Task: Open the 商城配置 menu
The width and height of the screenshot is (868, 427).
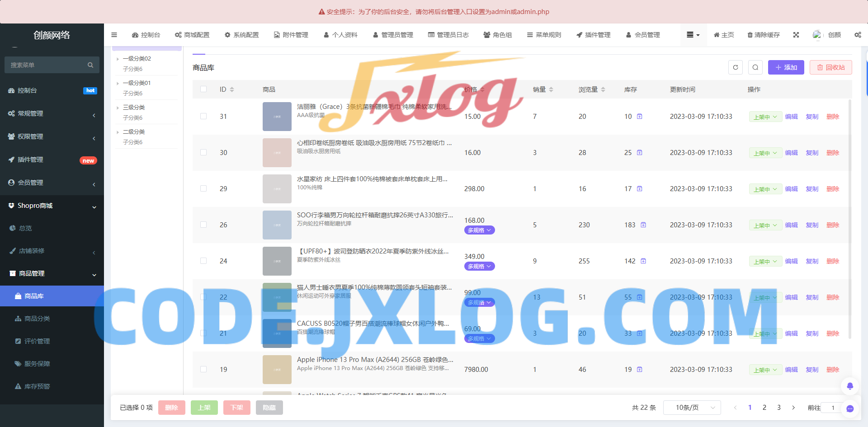Action: pyautogui.click(x=192, y=35)
